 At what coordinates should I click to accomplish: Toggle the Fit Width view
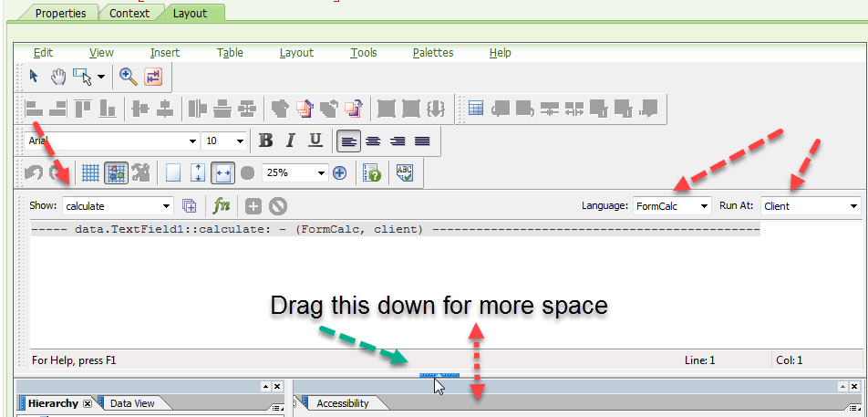point(223,172)
